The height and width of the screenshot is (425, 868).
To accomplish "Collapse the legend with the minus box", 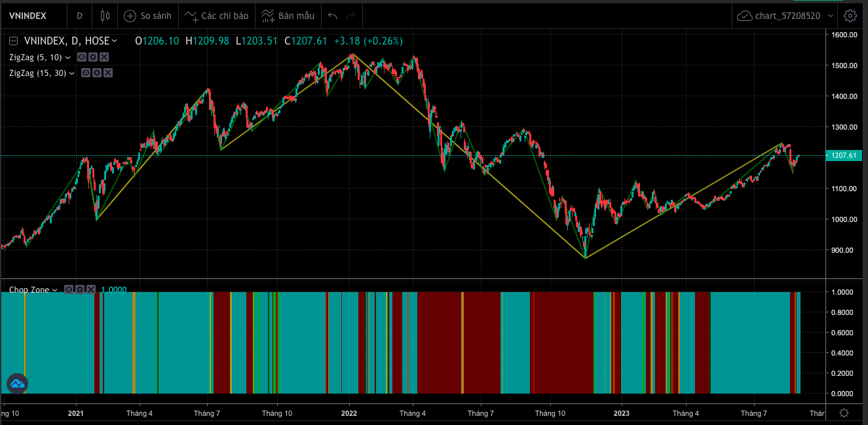I will coord(13,41).
